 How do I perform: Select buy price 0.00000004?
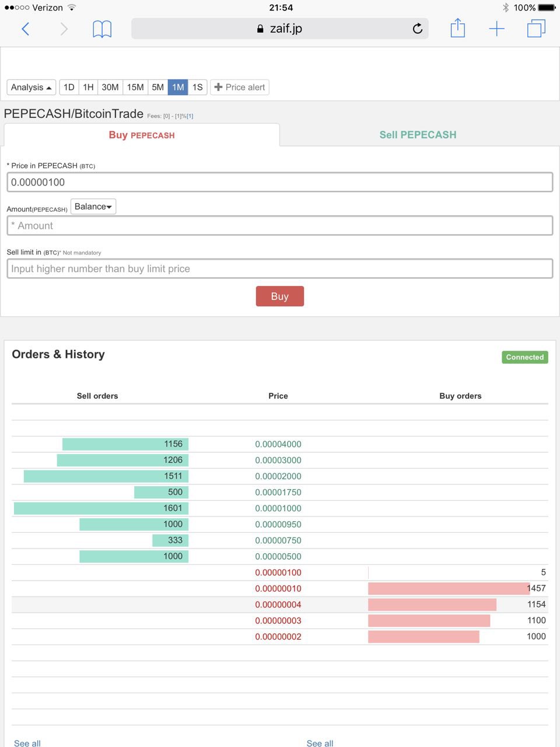278,605
